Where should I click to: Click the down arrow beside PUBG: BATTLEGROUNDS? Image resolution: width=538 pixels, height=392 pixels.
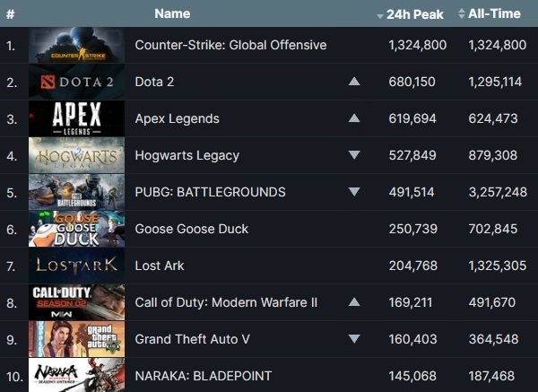pos(354,192)
